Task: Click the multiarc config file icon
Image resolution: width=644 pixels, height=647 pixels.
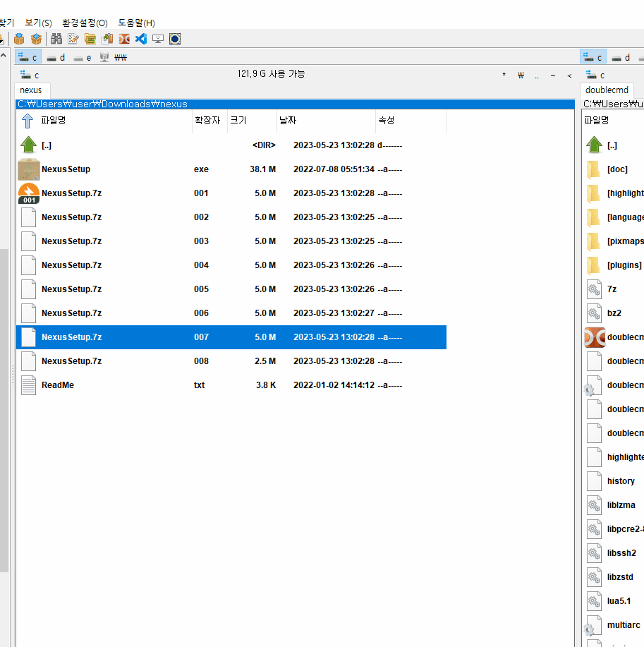Action: (x=593, y=625)
